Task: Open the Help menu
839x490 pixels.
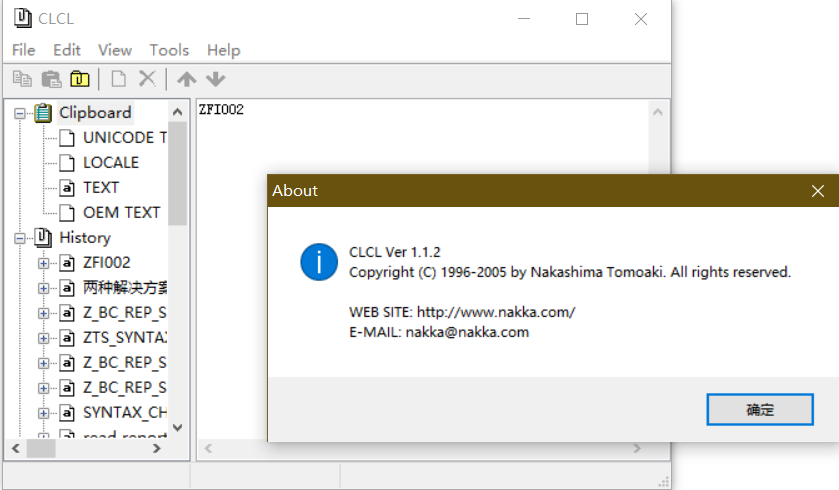Action: pos(224,50)
